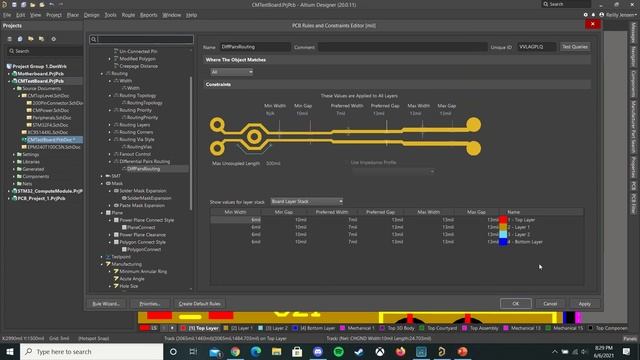This screenshot has height=360, width=640.
Task: Select the Width rule under Routing
Action: click(x=133, y=88)
